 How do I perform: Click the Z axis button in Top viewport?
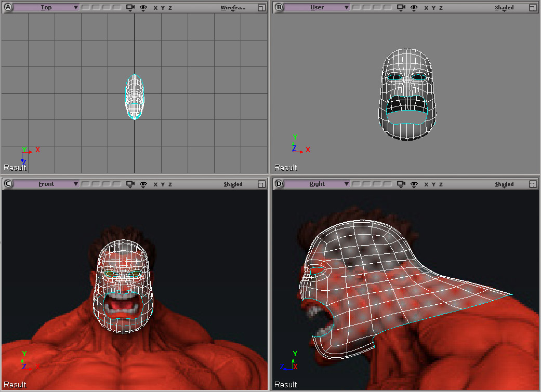(170, 8)
